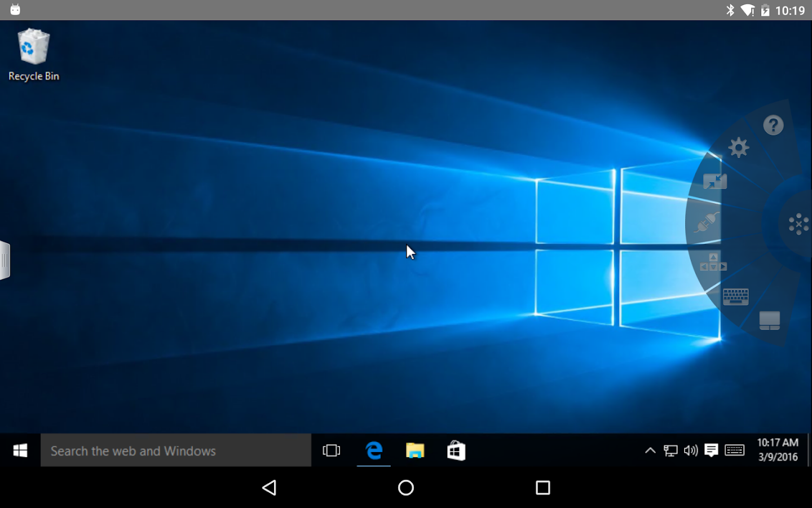812x508 pixels.
Task: Open the volume control tray icon
Action: [691, 450]
